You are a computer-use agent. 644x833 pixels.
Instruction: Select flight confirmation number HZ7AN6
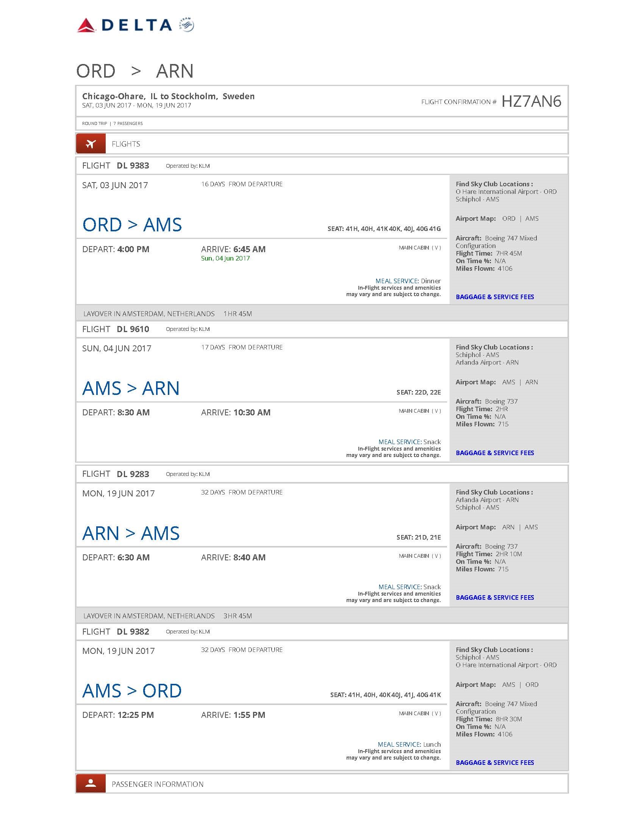pos(531,101)
